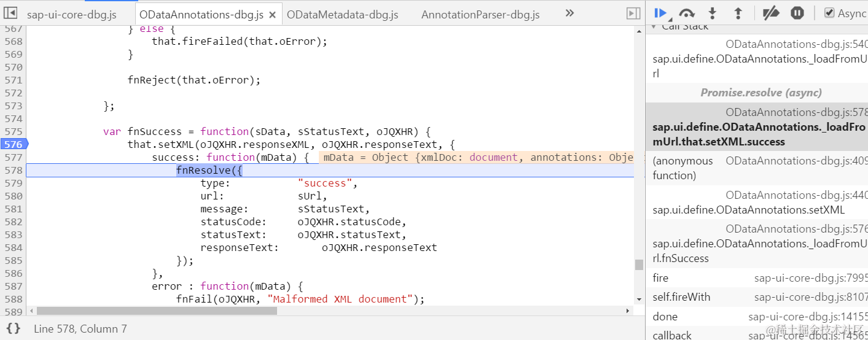Toggle the debugger sidebar pane icon
868x340 pixels.
pos(633,13)
